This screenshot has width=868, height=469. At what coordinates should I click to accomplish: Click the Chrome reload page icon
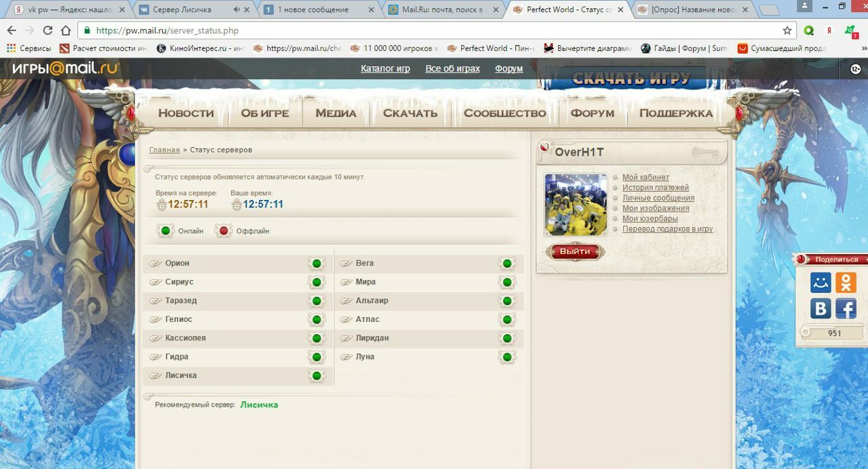click(x=47, y=30)
